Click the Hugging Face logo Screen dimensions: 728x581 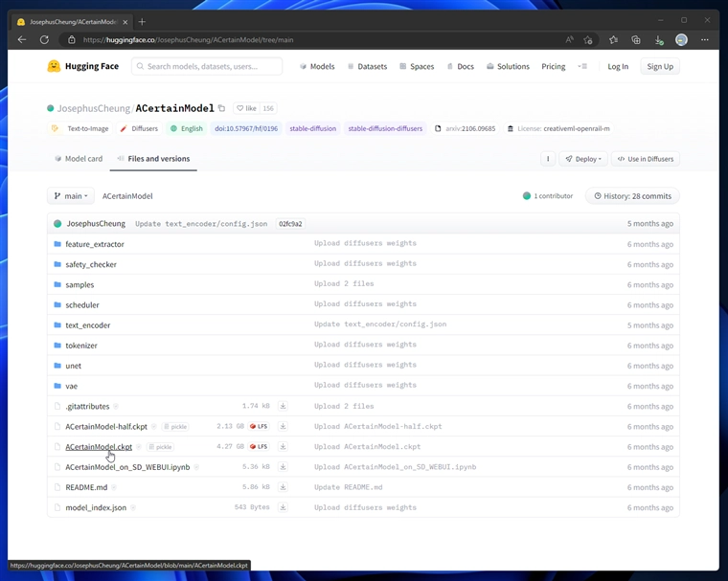82,66
